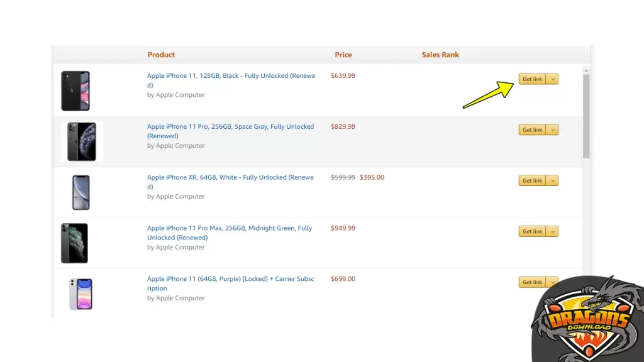Viewport: 644px width, 362px height.
Task: Open the iPhone 11 64GB Purple Locked link
Action: click(230, 279)
